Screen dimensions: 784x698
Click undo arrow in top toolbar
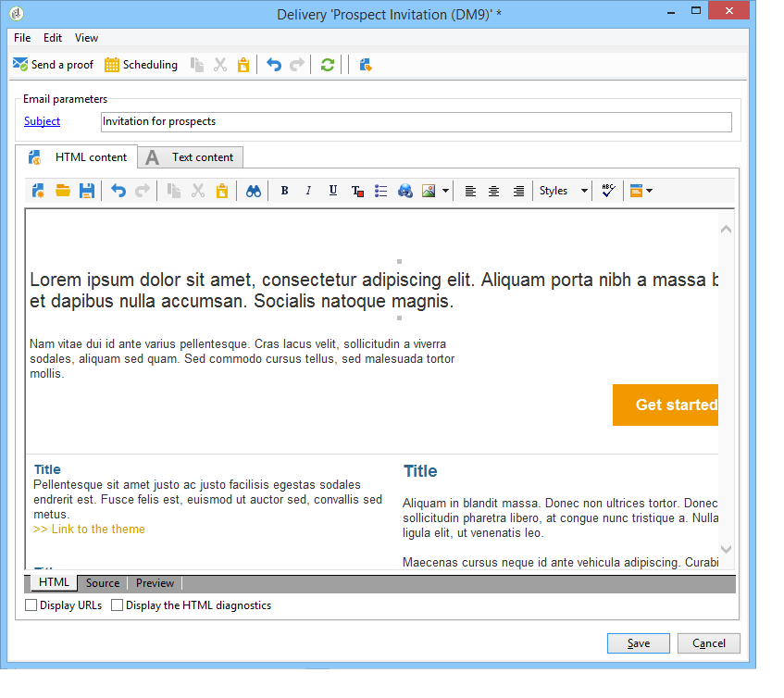(273, 65)
